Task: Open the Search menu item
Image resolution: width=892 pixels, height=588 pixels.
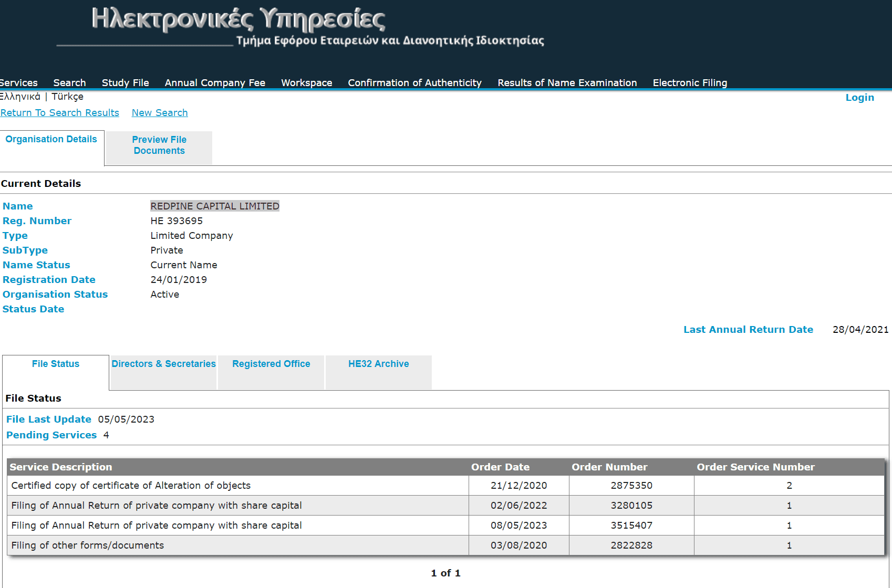Action: click(x=69, y=82)
